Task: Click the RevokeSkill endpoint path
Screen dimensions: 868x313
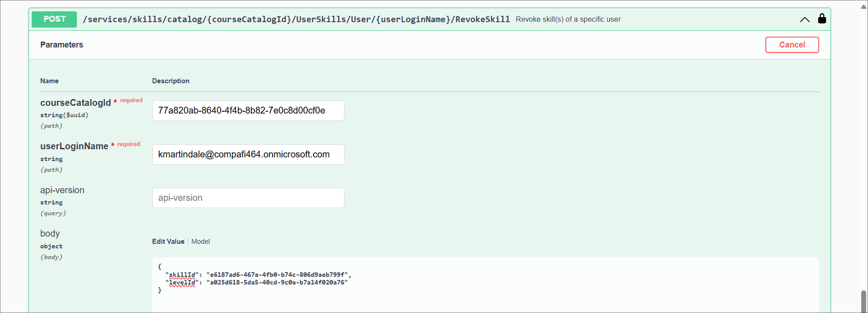Action: pyautogui.click(x=296, y=19)
